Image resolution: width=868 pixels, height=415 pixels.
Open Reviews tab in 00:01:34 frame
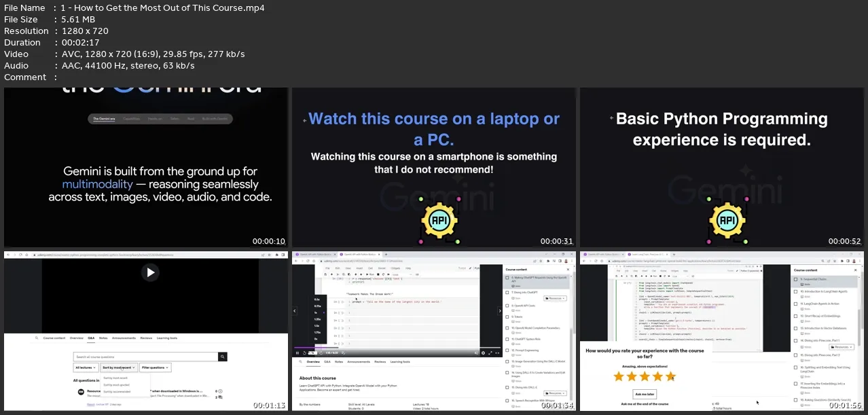tap(380, 362)
